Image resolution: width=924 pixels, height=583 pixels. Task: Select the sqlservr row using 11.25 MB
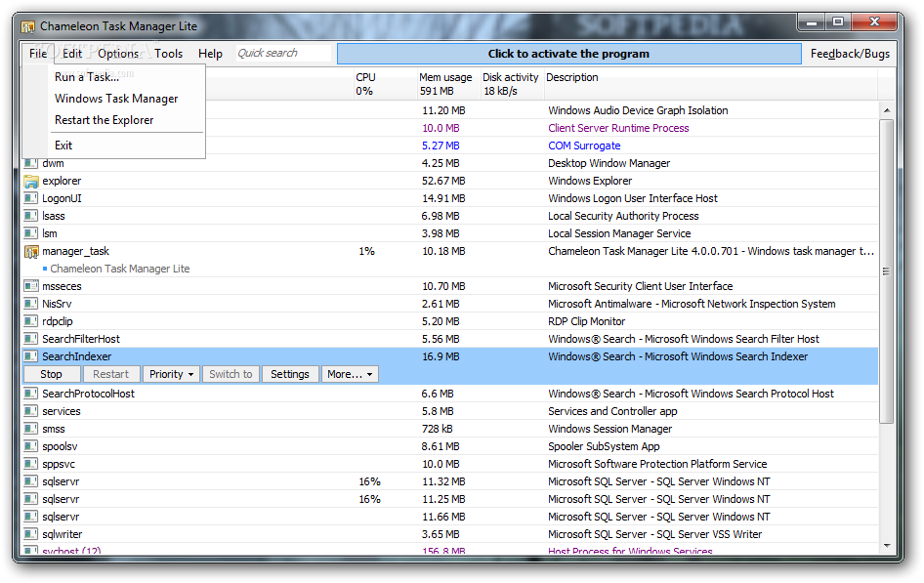(x=450, y=499)
